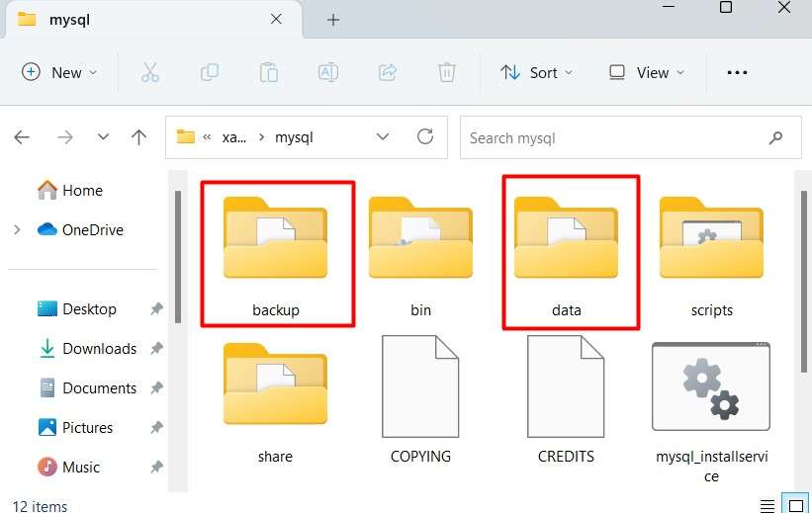Add a new tab
This screenshot has width=812, height=513.
click(x=333, y=20)
